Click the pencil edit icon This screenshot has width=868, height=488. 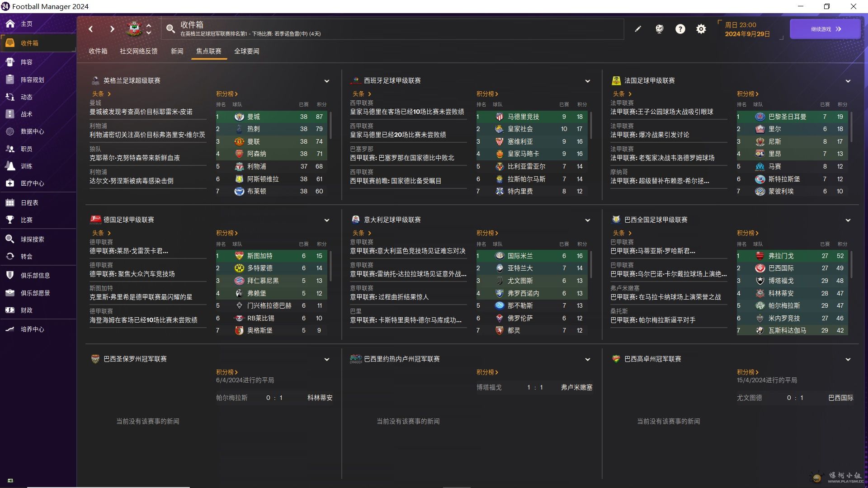coord(638,29)
